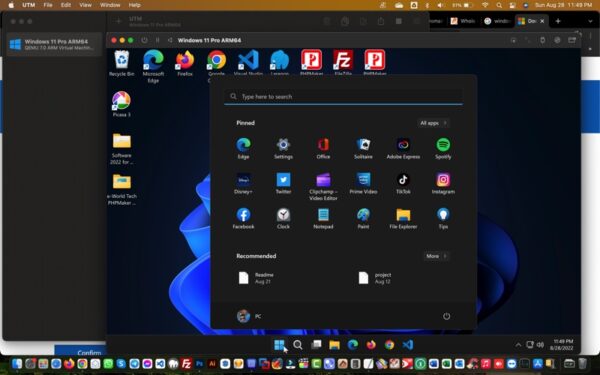The width and height of the screenshot is (600, 375).
Task: Open Task View on the taskbar
Action: 316,345
